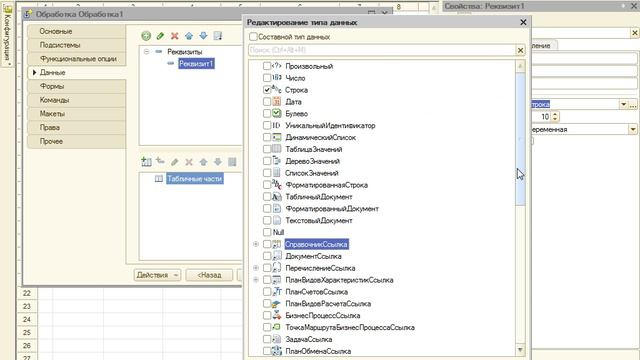The width and height of the screenshot is (640, 360).
Task: Move attribute down with blue arrow
Action: click(203, 36)
